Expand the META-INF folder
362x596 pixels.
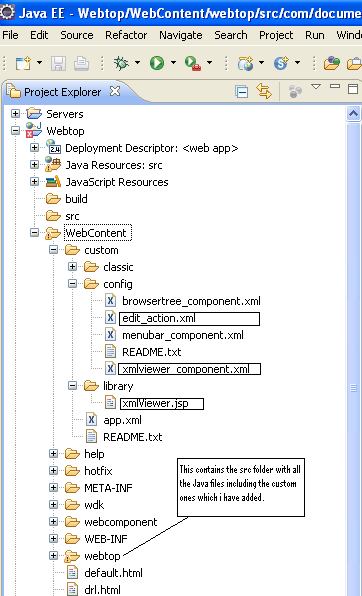(53, 488)
